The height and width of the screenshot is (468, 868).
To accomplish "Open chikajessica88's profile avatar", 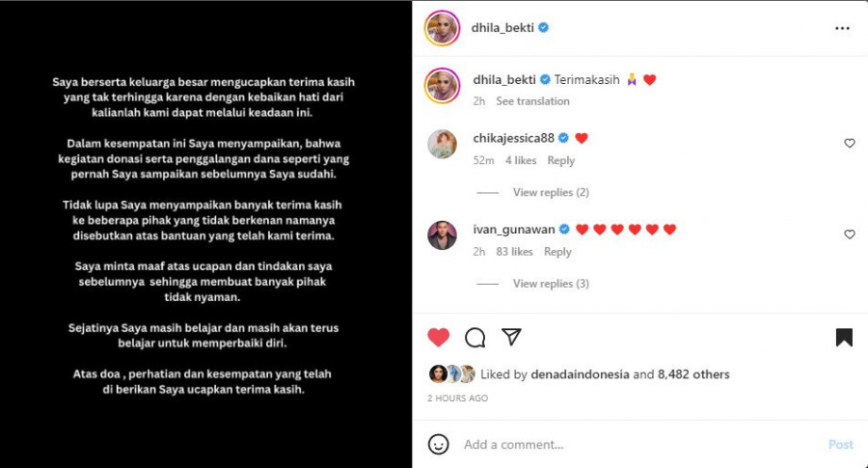I will pyautogui.click(x=443, y=144).
